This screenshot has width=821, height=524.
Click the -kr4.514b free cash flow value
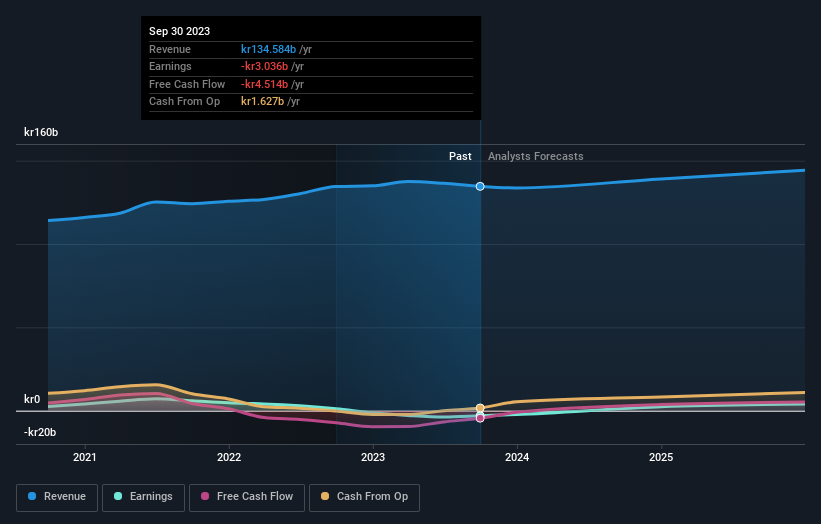[x=264, y=84]
